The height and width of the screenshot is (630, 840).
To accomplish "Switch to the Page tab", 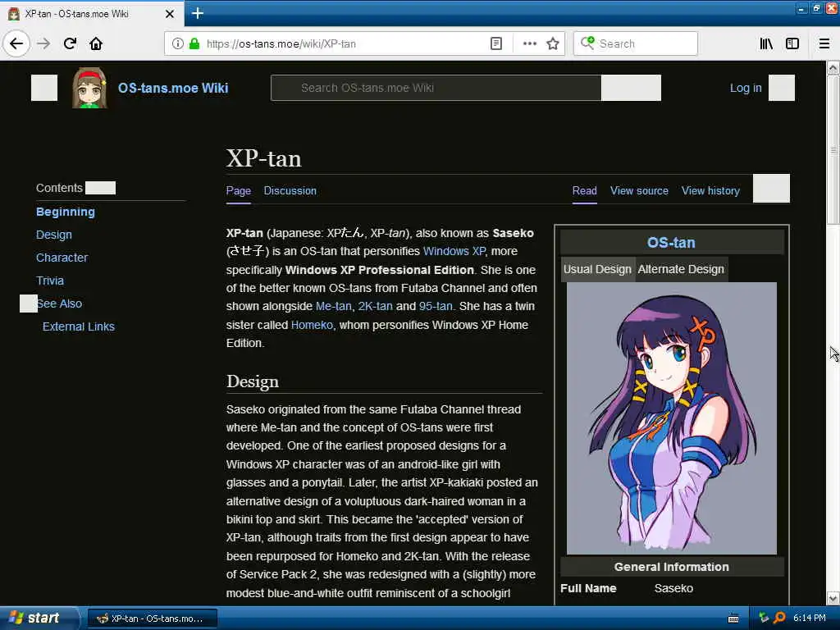I will coord(239,190).
